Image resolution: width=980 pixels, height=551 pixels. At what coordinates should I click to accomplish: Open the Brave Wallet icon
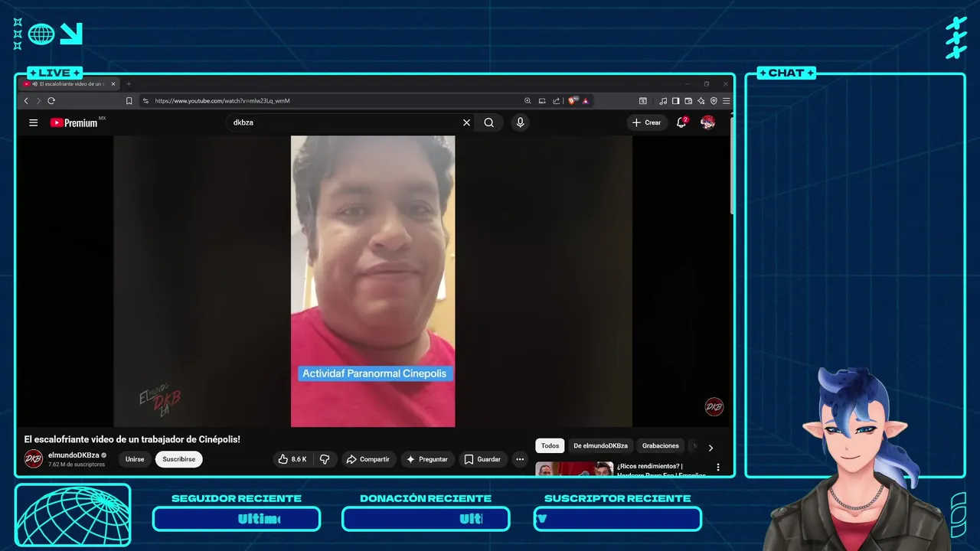pyautogui.click(x=688, y=101)
